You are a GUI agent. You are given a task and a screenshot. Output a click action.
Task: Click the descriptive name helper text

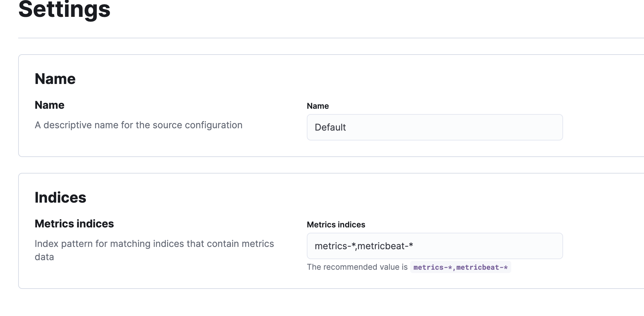(x=138, y=125)
